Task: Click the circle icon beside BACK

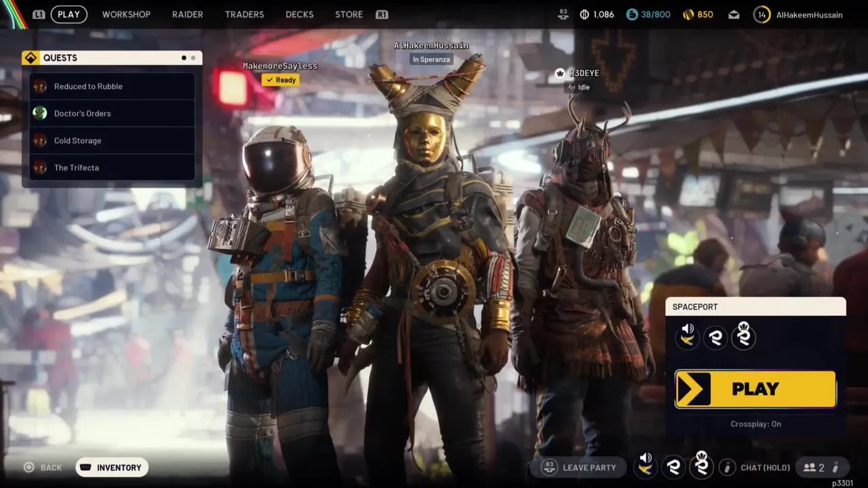Action: (x=28, y=467)
